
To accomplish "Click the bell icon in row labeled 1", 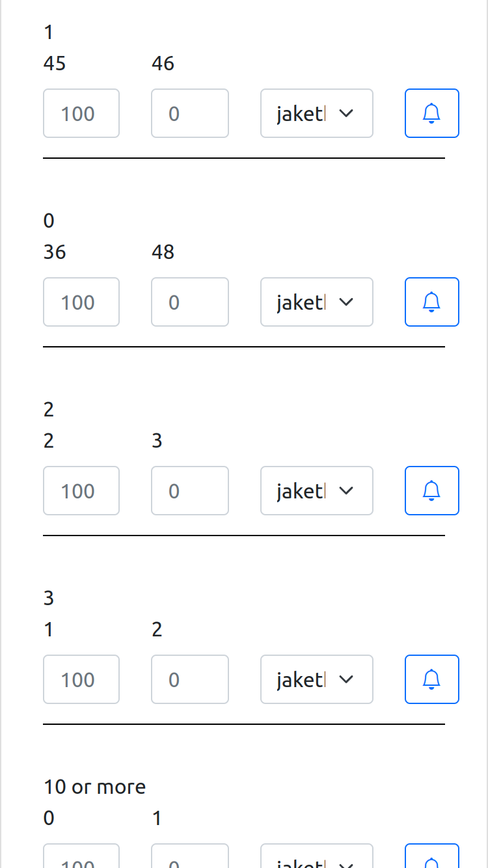I will tap(432, 113).
